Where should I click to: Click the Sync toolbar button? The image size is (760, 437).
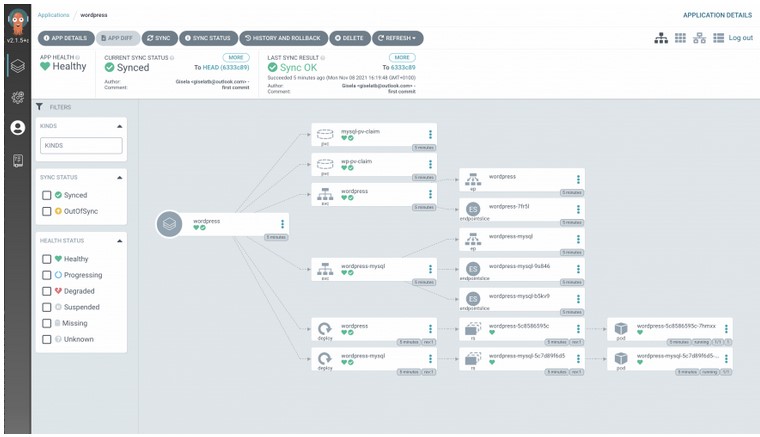click(x=159, y=38)
